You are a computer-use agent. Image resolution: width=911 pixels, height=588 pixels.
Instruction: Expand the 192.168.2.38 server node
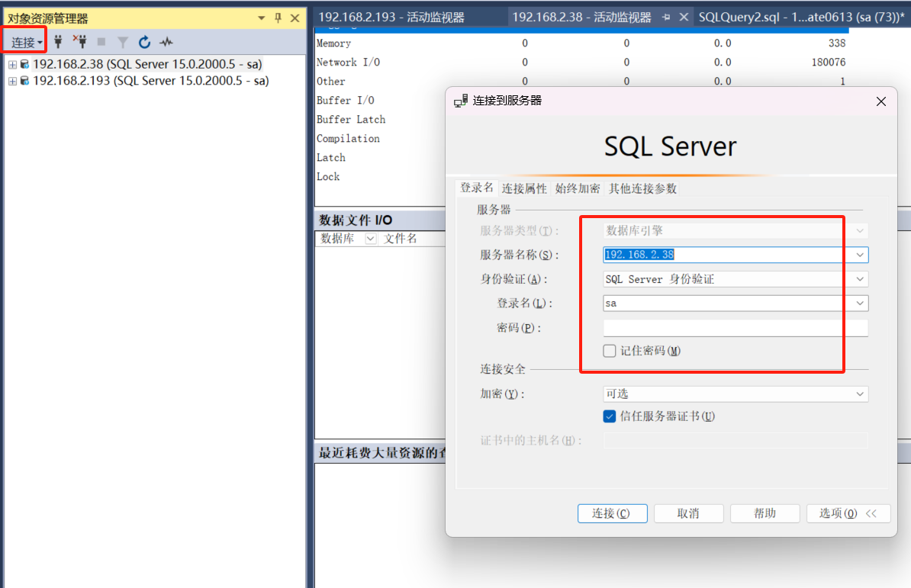pos(12,64)
